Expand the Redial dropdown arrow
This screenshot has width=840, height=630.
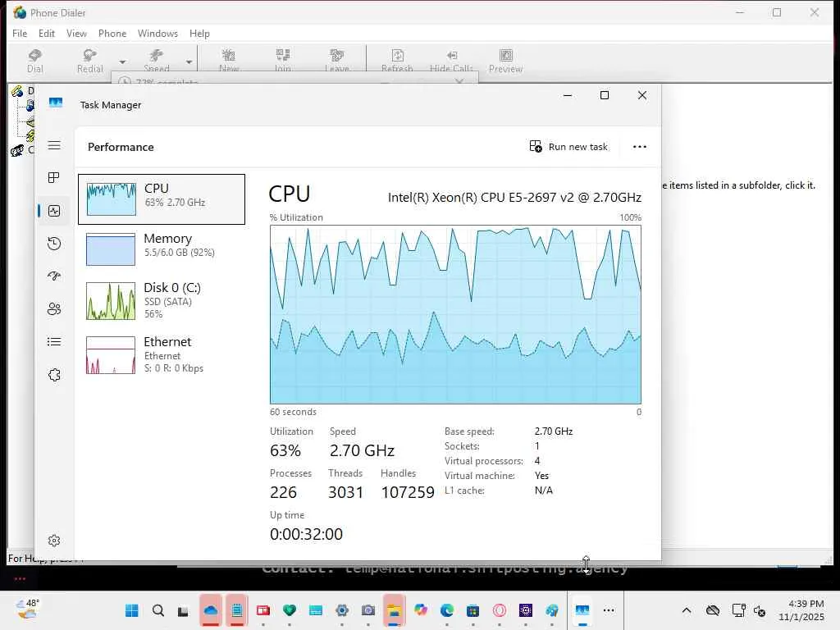click(123, 62)
